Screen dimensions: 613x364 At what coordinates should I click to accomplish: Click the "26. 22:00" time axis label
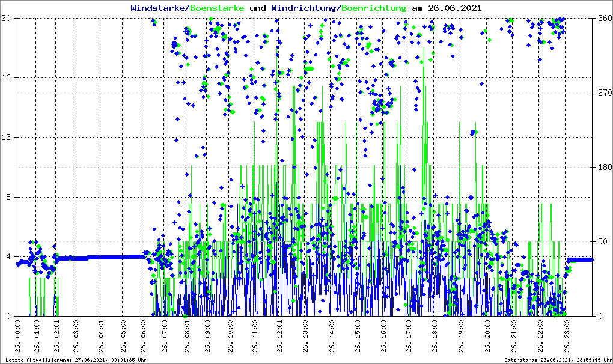click(x=540, y=336)
